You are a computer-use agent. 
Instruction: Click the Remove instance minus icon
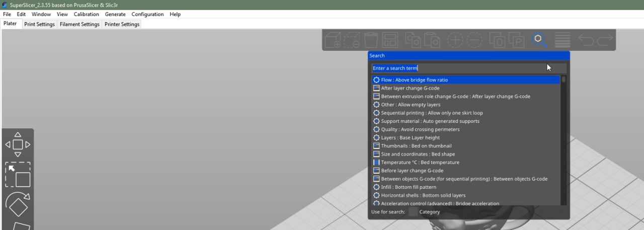tap(474, 40)
